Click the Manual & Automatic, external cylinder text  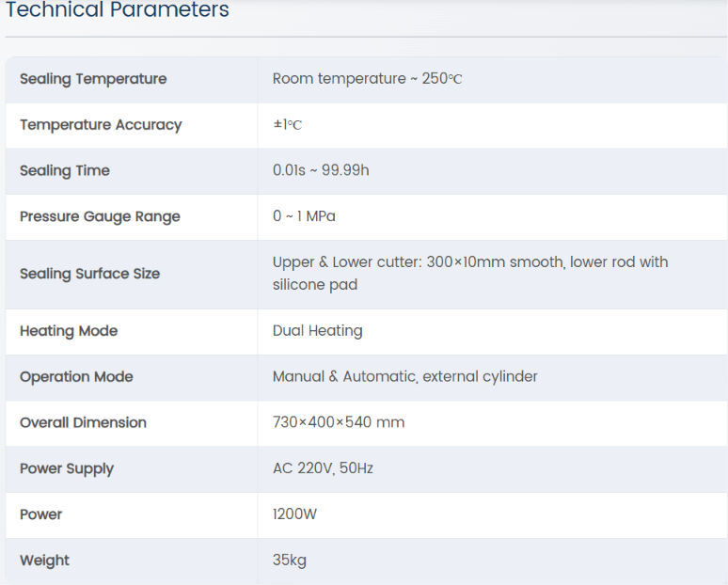click(x=404, y=376)
